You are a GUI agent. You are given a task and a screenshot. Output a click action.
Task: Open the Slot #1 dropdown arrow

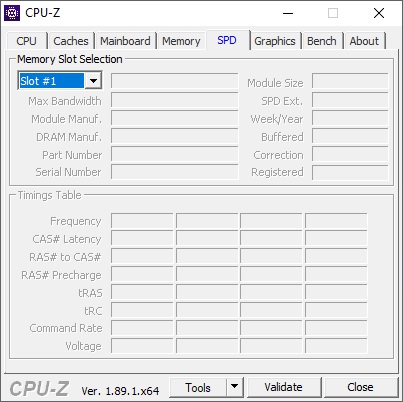tap(93, 81)
